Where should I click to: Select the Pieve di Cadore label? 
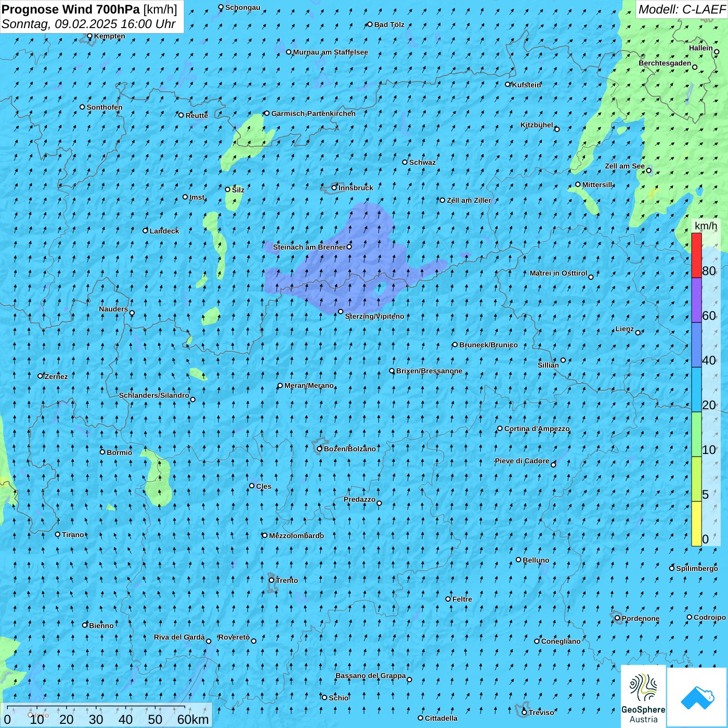[522, 461]
